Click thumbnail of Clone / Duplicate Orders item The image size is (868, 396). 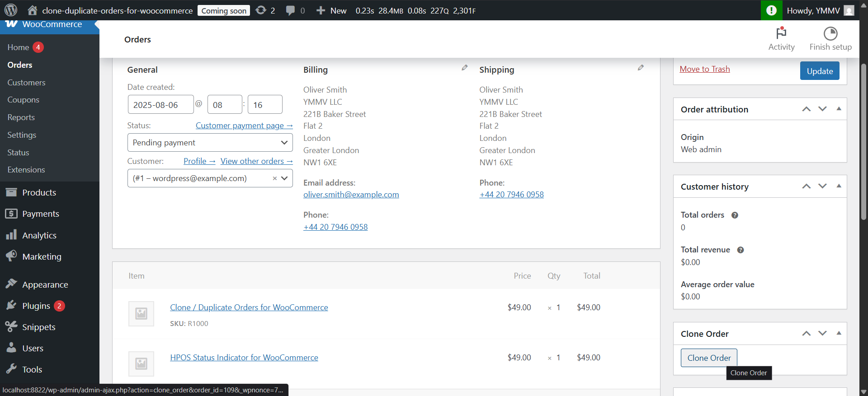point(141,313)
